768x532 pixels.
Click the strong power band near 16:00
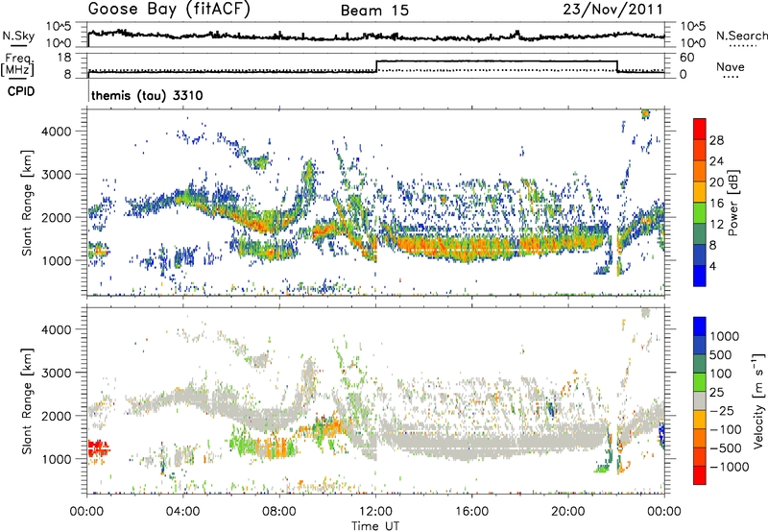[x=471, y=248]
